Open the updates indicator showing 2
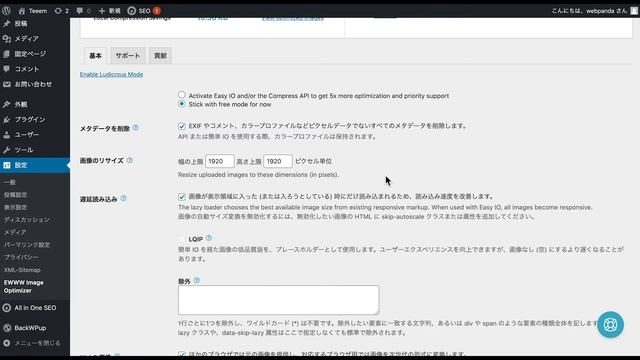The image size is (640, 360). pos(62,11)
